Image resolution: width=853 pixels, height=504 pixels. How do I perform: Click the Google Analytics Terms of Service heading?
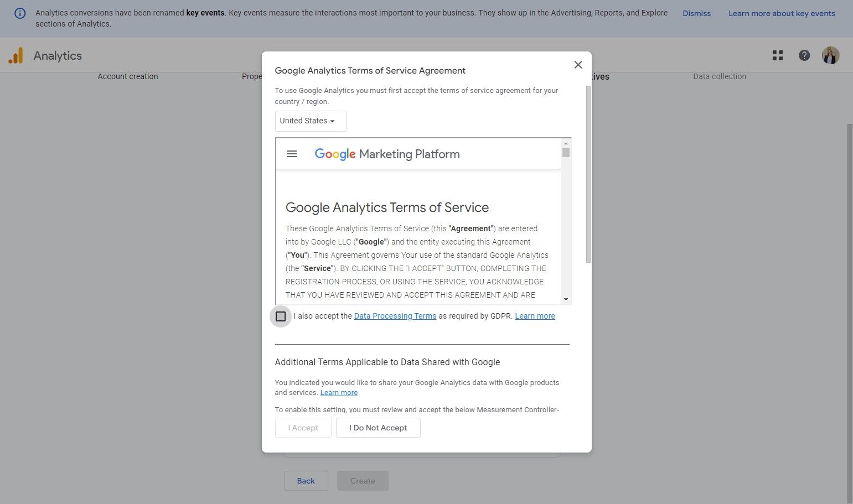tap(387, 207)
